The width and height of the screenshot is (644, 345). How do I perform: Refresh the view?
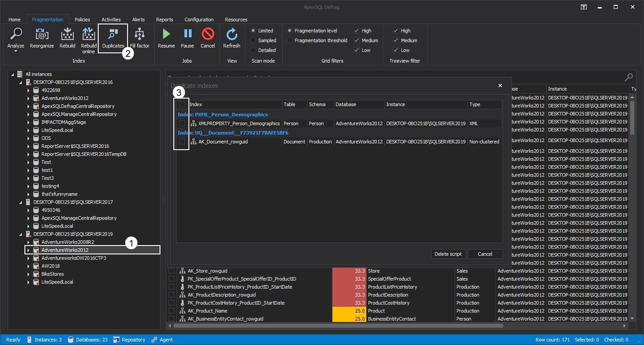[x=232, y=34]
